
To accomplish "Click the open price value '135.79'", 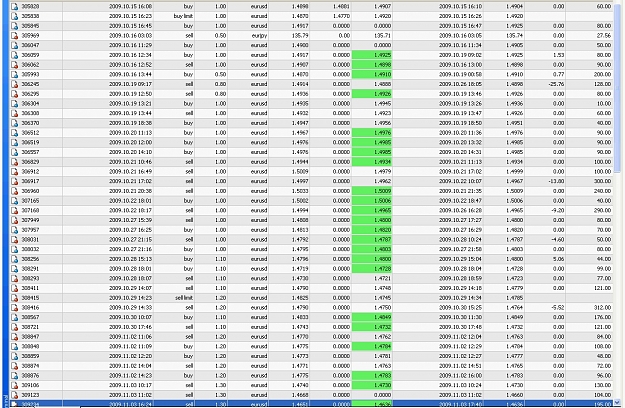I will (301, 36).
